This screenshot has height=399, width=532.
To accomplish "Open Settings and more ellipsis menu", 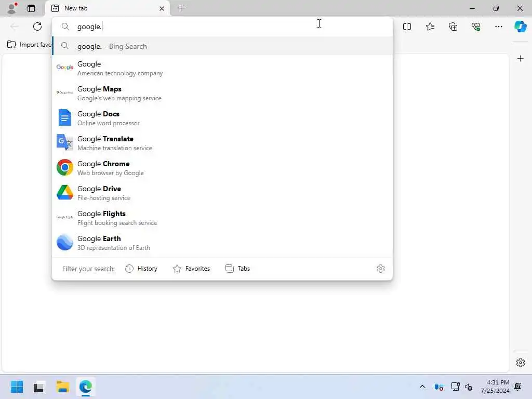I will point(498,26).
